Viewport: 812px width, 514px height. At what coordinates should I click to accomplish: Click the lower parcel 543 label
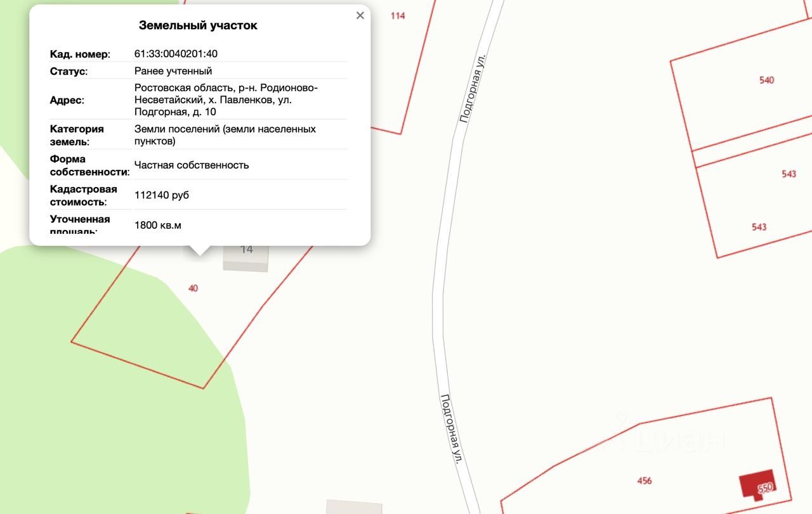[759, 226]
